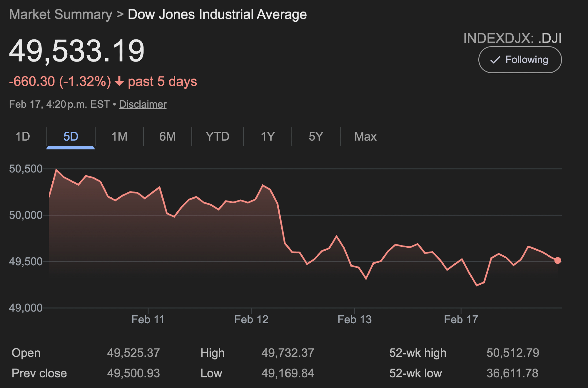Image resolution: width=588 pixels, height=388 pixels.
Task: Switch to the 1M range tab
Action: pyautogui.click(x=119, y=136)
